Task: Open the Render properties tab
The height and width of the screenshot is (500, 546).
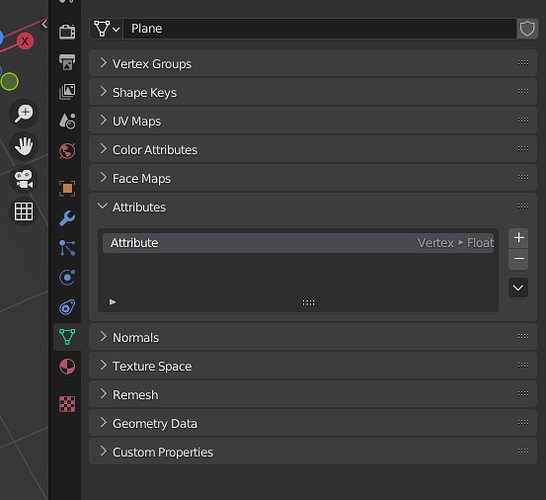Action: (x=67, y=32)
